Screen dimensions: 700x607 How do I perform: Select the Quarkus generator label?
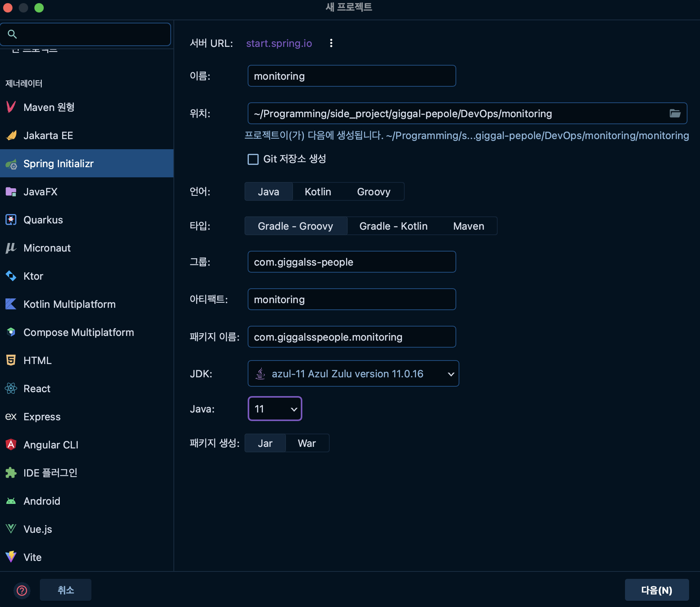click(43, 220)
